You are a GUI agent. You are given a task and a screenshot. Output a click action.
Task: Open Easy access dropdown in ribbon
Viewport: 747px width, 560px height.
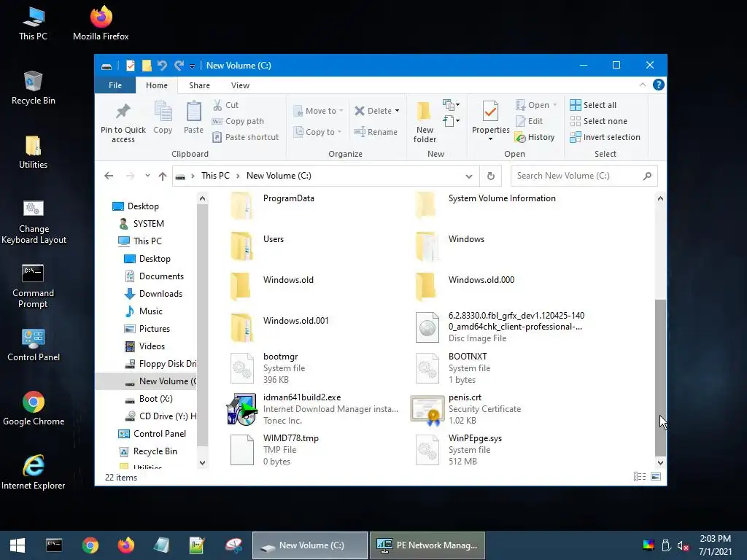click(x=451, y=121)
